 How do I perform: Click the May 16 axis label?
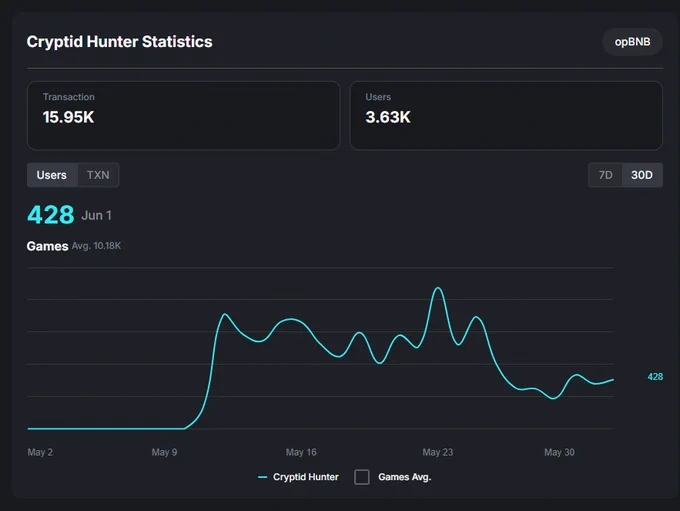pyautogui.click(x=301, y=452)
